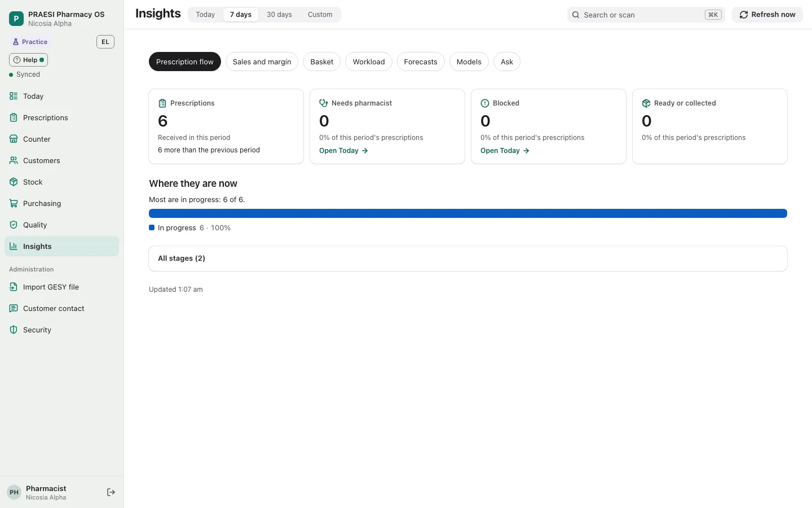Click the Refresh now button
This screenshot has height=508, width=812.
[x=767, y=15]
